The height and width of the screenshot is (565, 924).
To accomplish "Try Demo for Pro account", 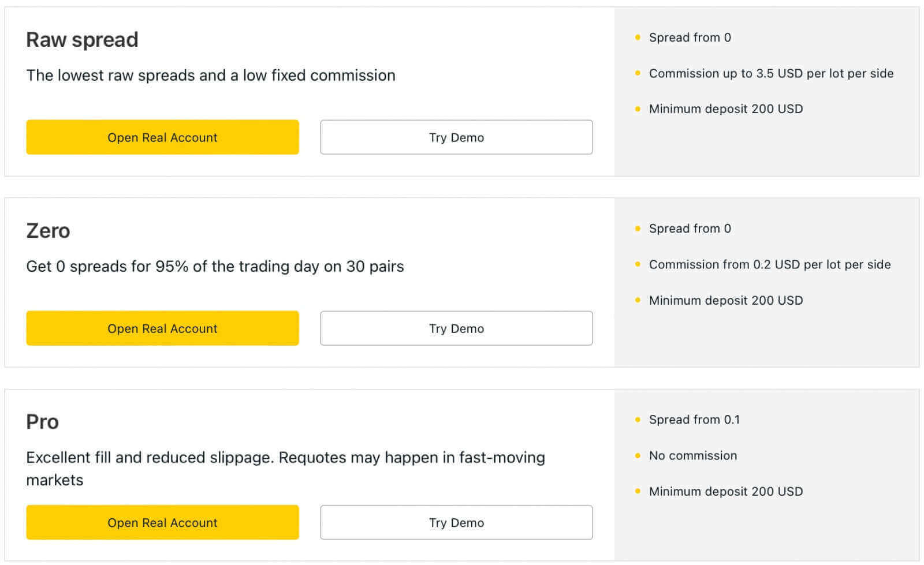I will click(456, 522).
